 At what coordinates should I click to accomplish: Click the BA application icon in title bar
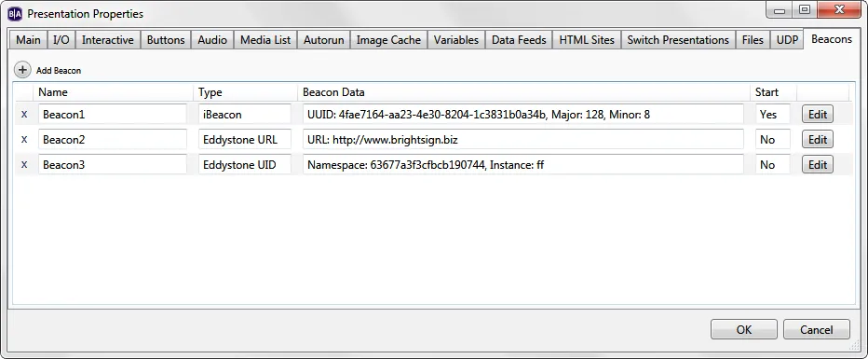pos(15,13)
